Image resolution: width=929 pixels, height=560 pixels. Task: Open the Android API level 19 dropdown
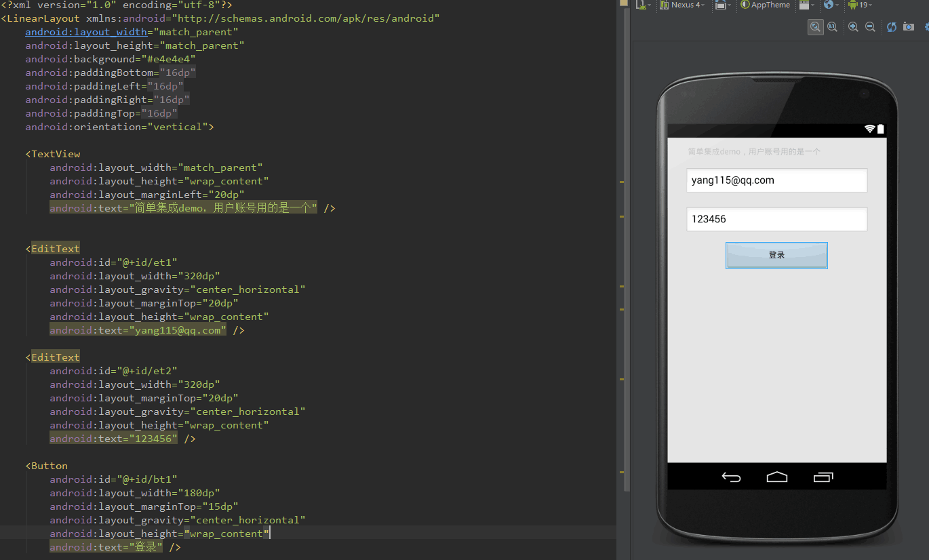(x=860, y=5)
